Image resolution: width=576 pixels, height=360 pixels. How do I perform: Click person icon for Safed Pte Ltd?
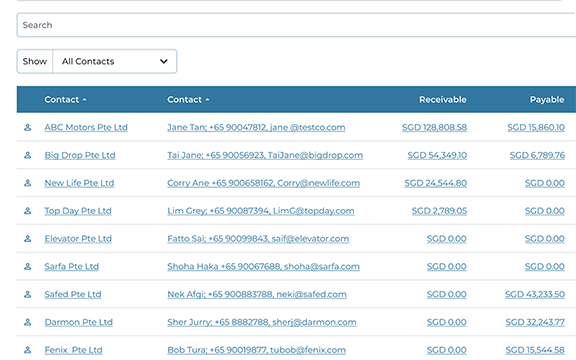click(28, 294)
